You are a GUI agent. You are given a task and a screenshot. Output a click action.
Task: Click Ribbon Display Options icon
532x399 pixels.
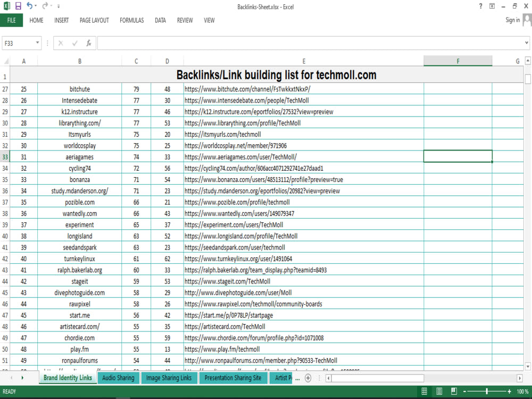click(492, 6)
